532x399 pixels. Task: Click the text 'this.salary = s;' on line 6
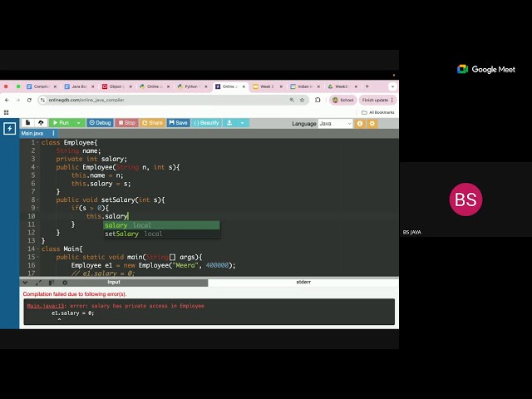(101, 184)
